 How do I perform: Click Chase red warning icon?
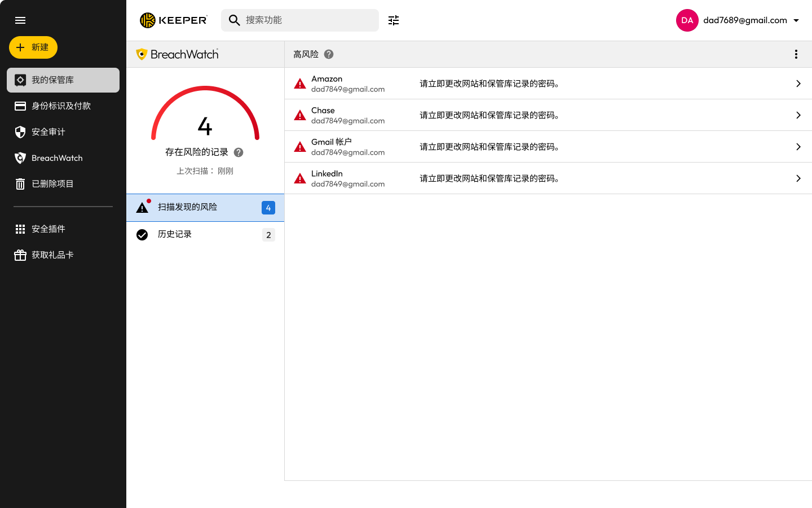coord(300,116)
